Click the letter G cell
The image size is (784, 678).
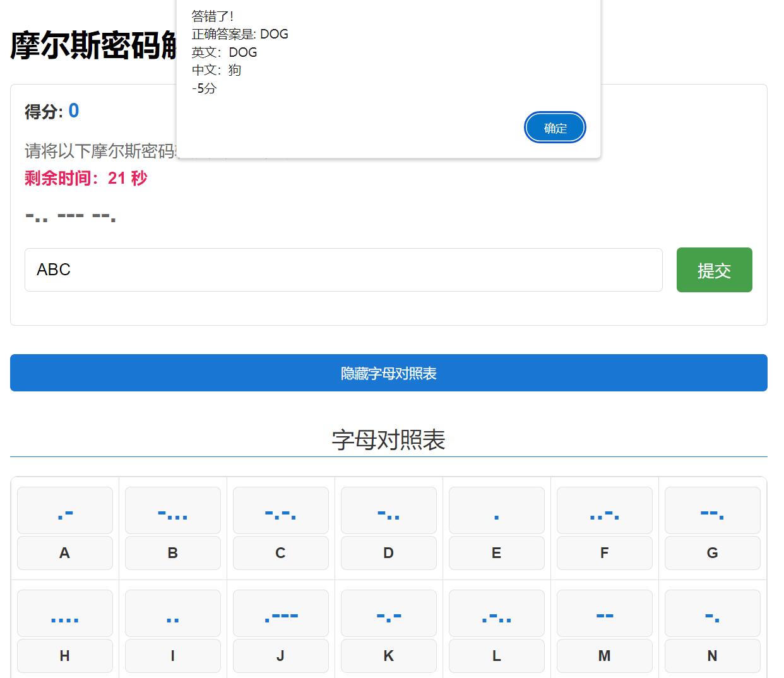713,553
